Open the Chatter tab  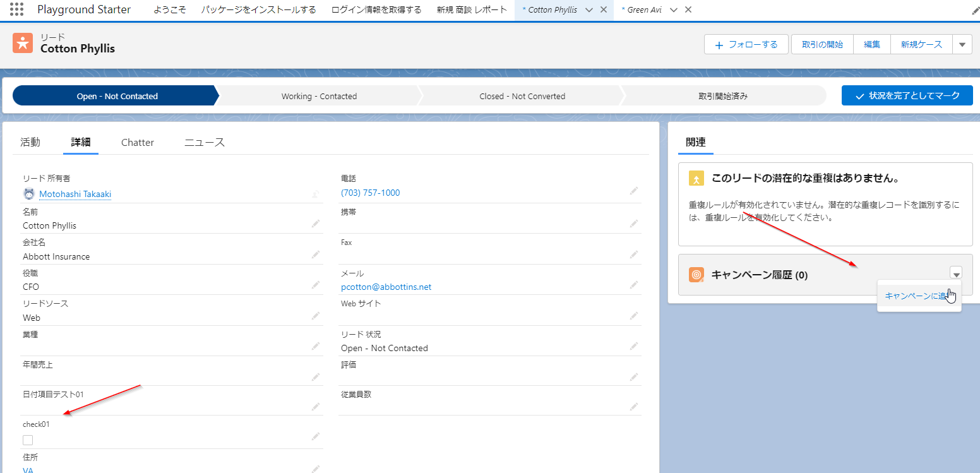coord(138,142)
